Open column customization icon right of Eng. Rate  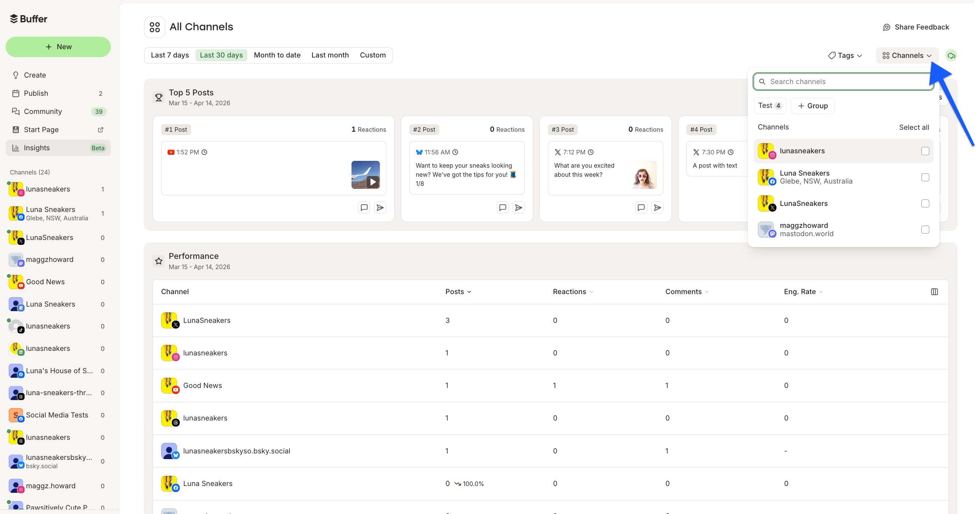pyautogui.click(x=935, y=291)
